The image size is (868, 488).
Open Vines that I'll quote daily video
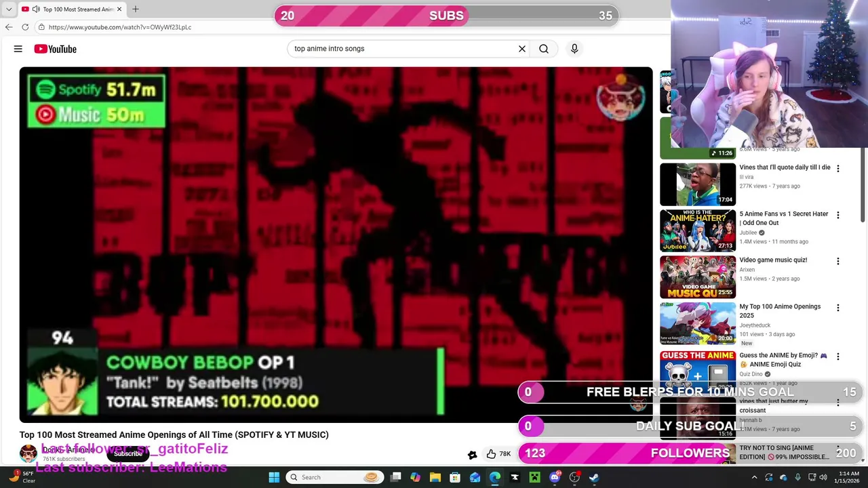785,167
